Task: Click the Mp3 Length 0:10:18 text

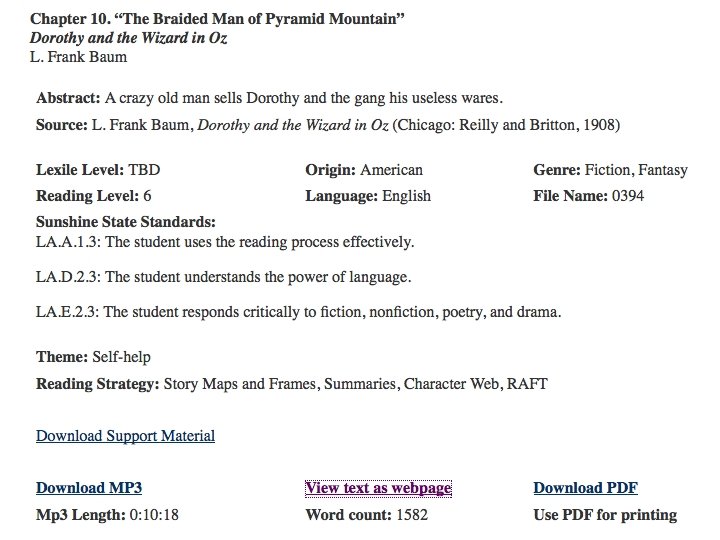Action: point(107,515)
